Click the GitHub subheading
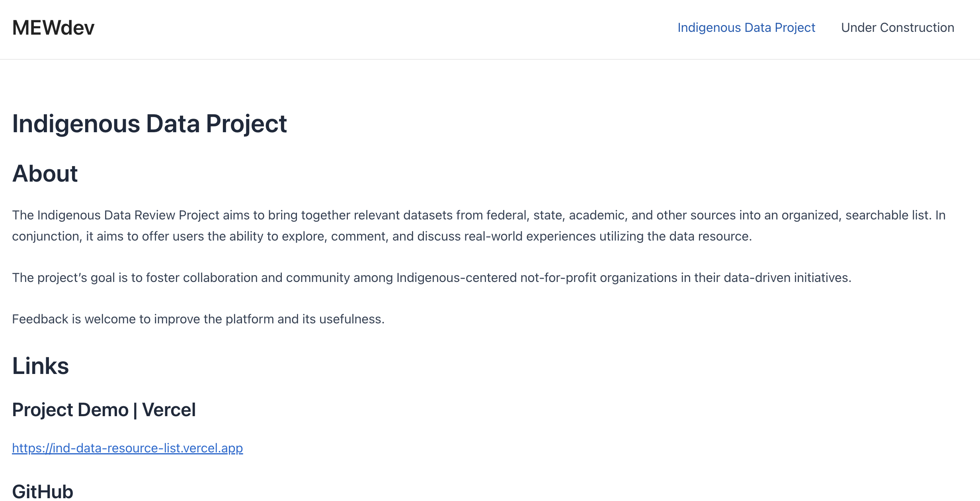 click(43, 491)
